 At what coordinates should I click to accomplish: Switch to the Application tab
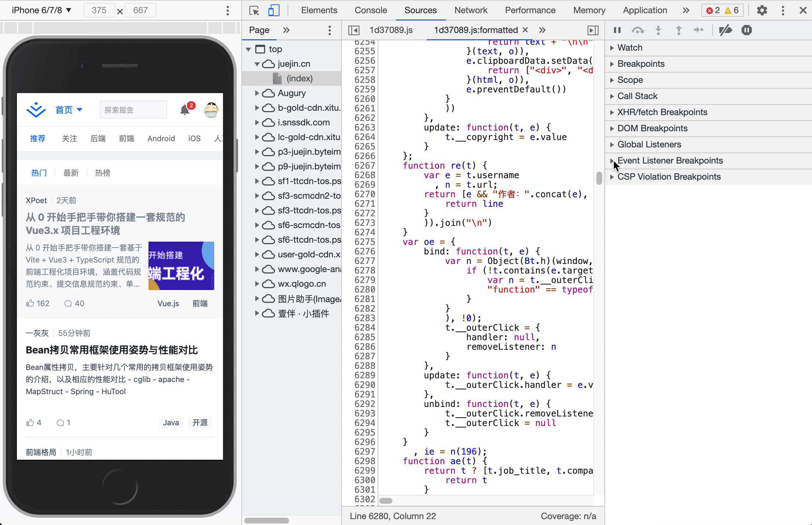(645, 10)
